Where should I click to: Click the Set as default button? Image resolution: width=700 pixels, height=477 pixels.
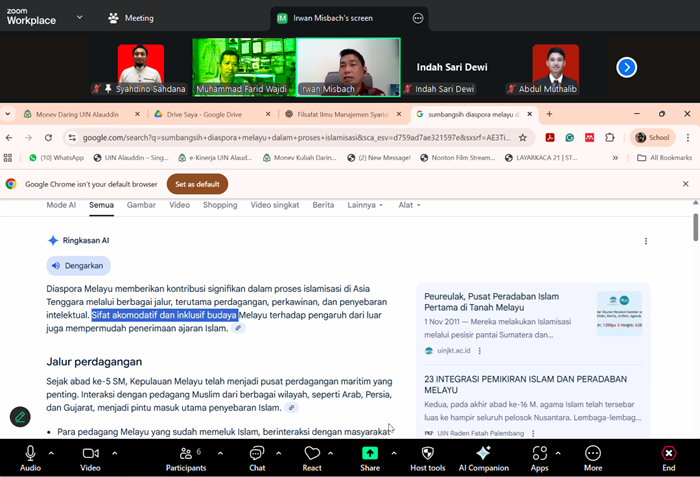tap(197, 184)
